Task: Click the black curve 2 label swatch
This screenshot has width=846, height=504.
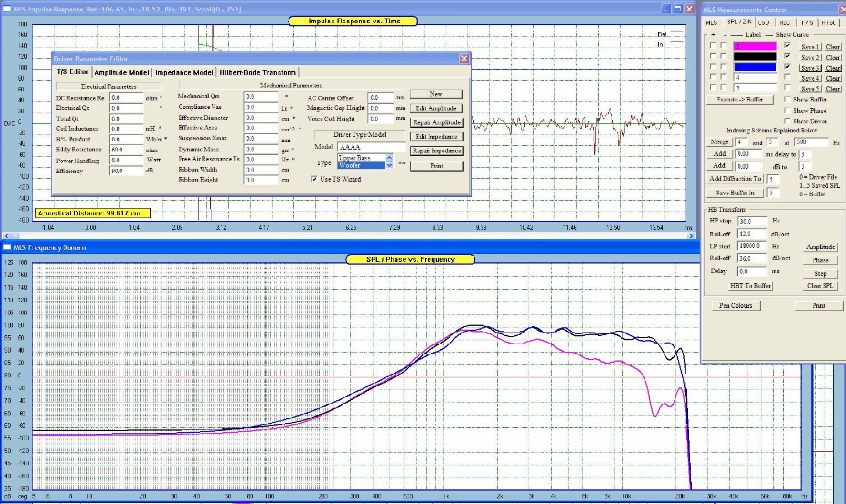Action: click(x=755, y=57)
